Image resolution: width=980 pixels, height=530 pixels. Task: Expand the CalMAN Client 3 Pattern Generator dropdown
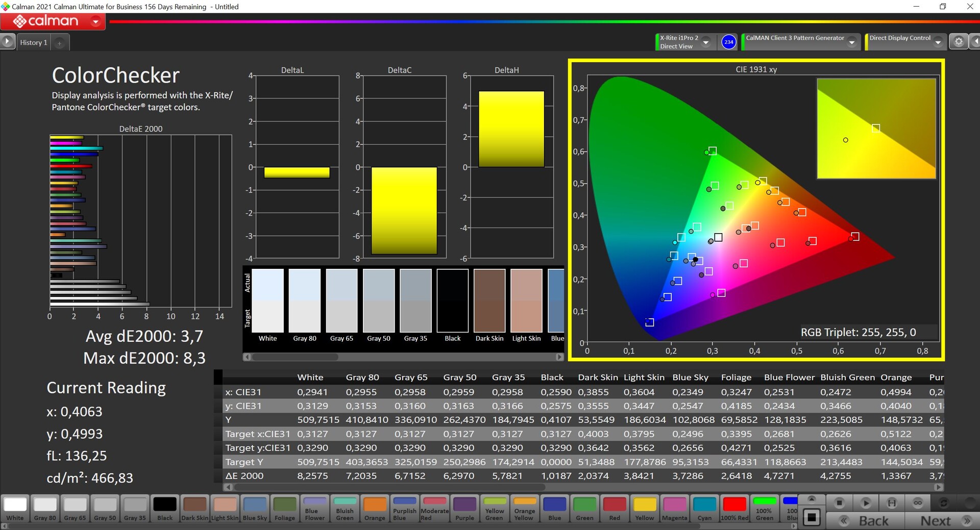click(851, 42)
